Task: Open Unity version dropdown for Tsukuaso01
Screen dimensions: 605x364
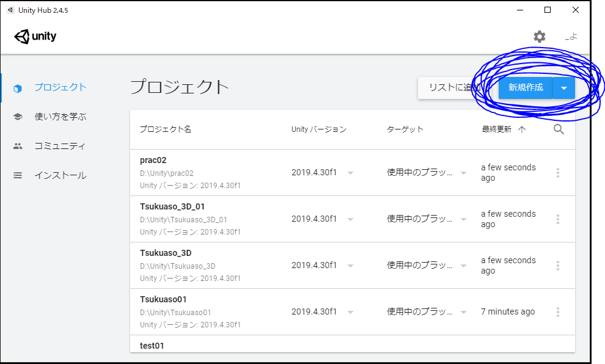Action: tap(350, 311)
